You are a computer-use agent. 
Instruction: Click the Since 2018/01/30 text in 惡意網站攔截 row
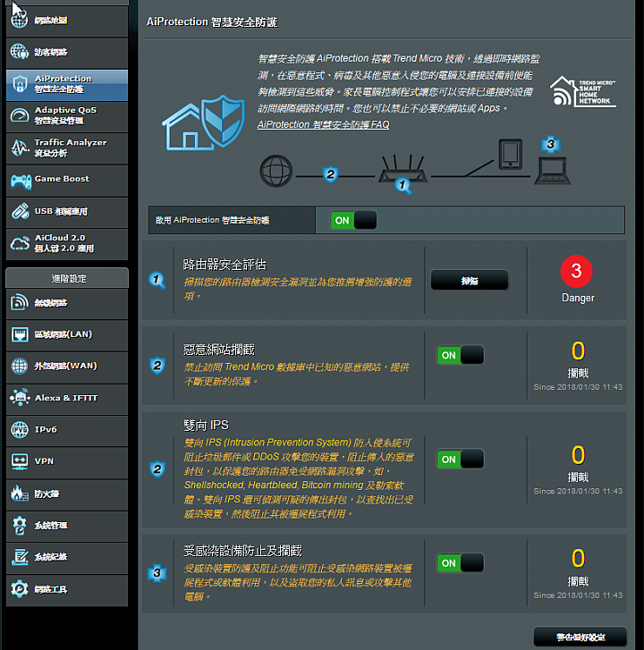(x=578, y=387)
